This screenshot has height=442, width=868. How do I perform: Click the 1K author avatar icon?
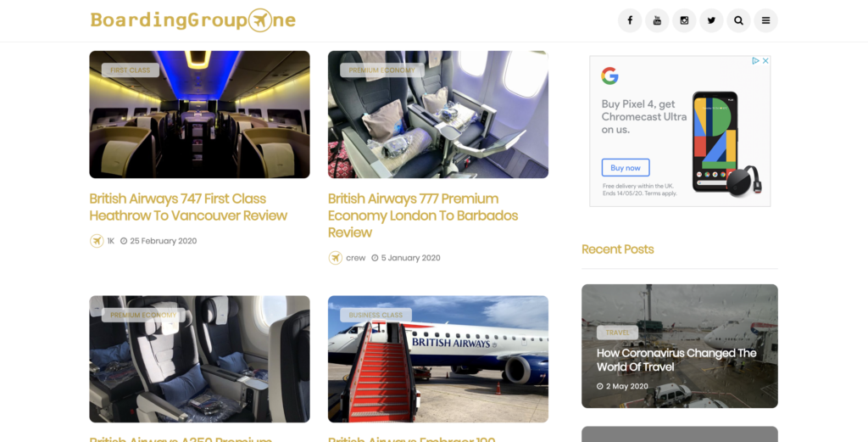coord(97,241)
